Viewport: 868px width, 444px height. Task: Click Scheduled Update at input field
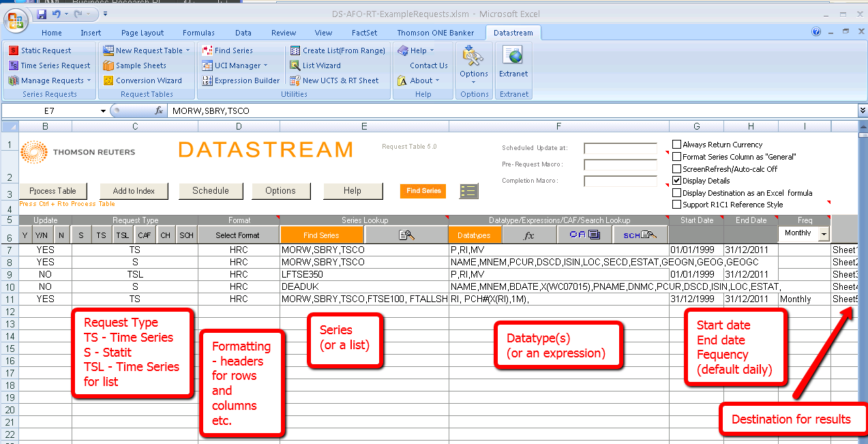click(620, 148)
